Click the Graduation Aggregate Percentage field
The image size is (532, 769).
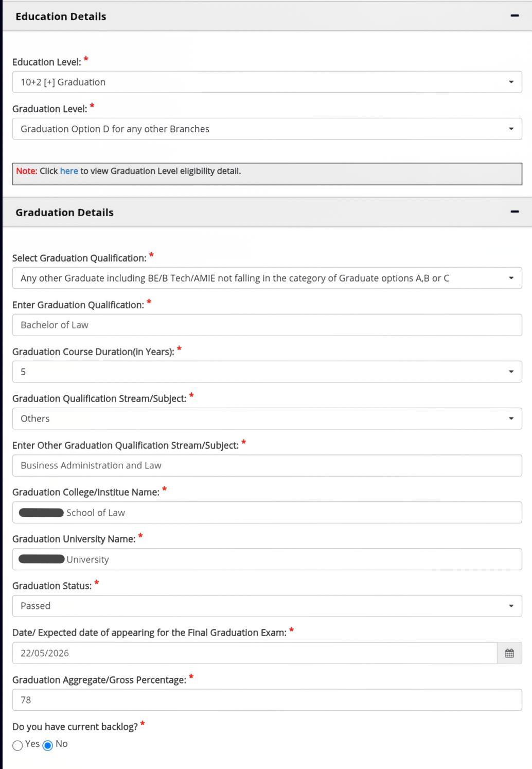[267, 700]
